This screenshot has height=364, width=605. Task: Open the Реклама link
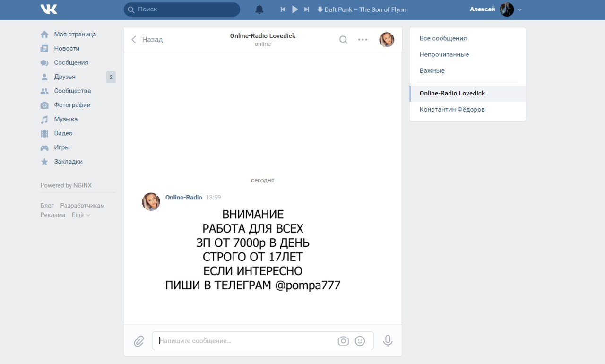(53, 215)
